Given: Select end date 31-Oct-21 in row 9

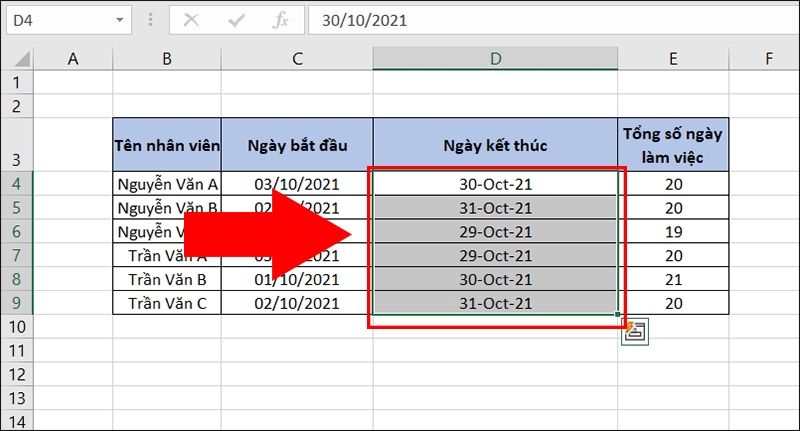Looking at the screenshot, I should 495,303.
